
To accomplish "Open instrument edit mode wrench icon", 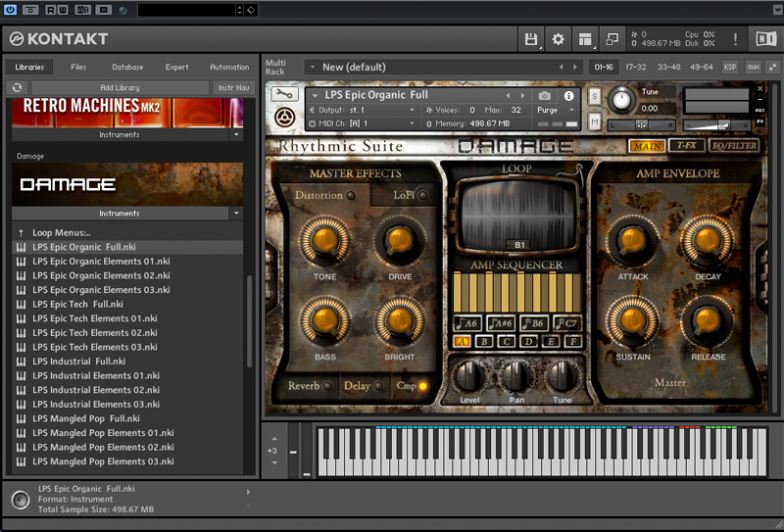I will 284,94.
